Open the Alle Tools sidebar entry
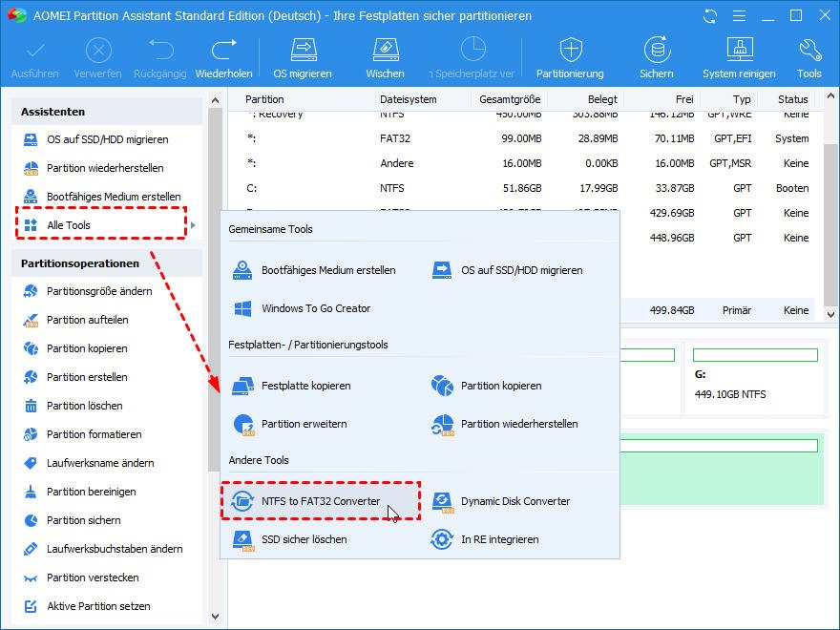840x630 pixels. tap(101, 225)
